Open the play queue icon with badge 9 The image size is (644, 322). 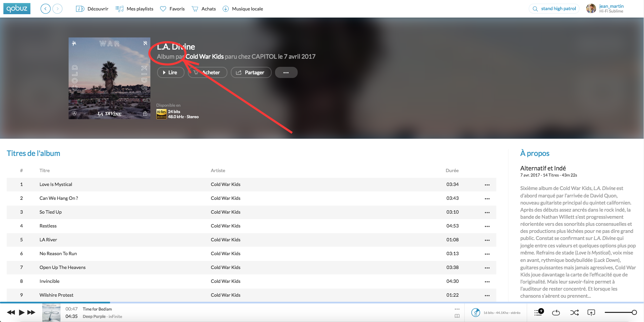point(539,312)
